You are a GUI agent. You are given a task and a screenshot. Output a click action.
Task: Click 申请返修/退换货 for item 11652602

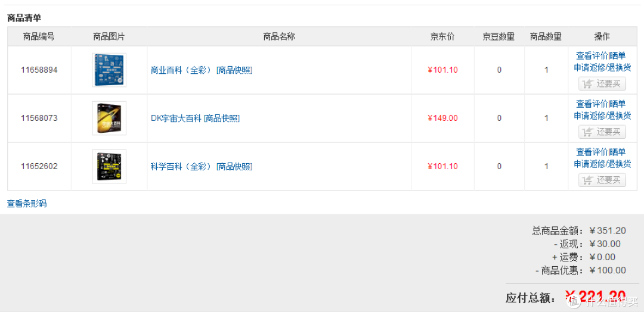tap(602, 164)
